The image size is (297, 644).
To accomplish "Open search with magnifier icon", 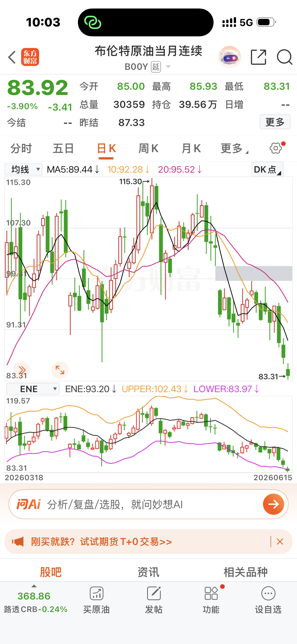I will pos(285,57).
